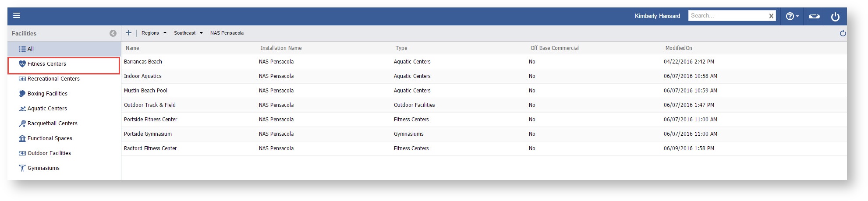Select the Gymnasiums category

(43, 168)
